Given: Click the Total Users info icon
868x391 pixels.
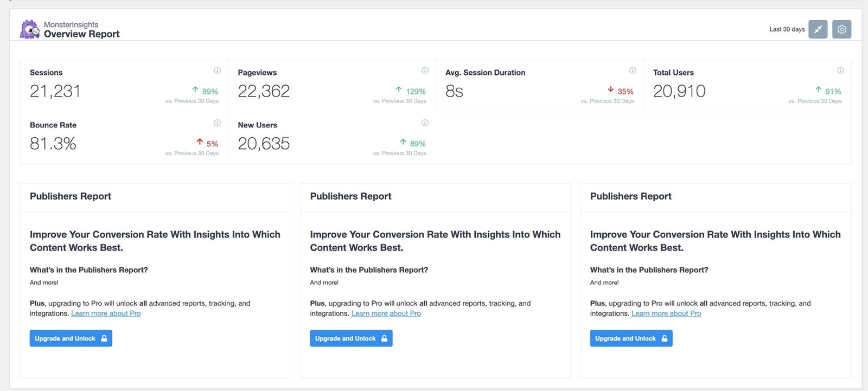Looking at the screenshot, I should pyautogui.click(x=840, y=70).
